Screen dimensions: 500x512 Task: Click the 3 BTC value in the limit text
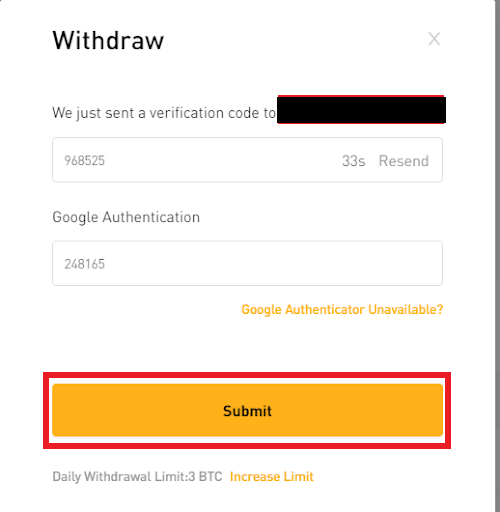(205, 477)
